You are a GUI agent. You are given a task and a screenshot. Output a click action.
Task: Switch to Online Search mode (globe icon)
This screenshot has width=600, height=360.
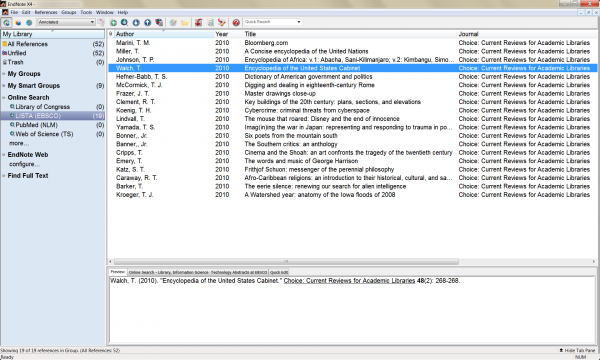click(29, 23)
